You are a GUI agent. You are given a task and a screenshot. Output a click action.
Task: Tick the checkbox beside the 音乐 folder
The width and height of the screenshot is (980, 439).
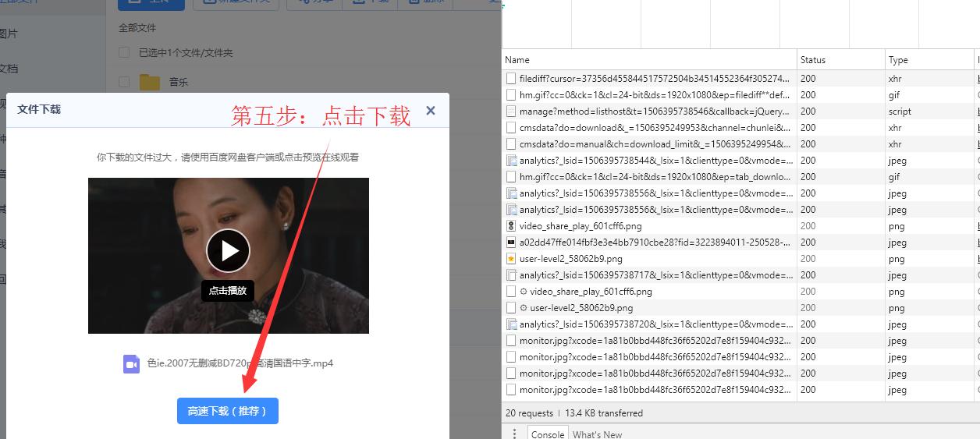tap(124, 81)
